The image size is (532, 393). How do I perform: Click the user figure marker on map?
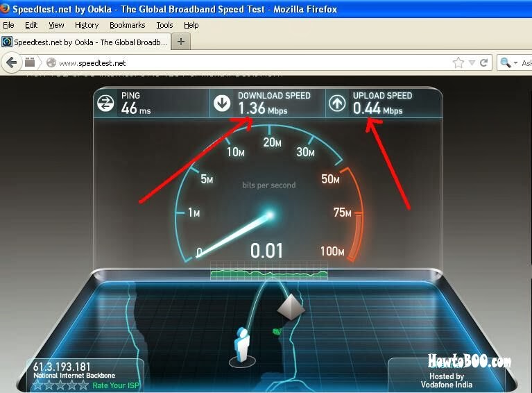(x=242, y=346)
